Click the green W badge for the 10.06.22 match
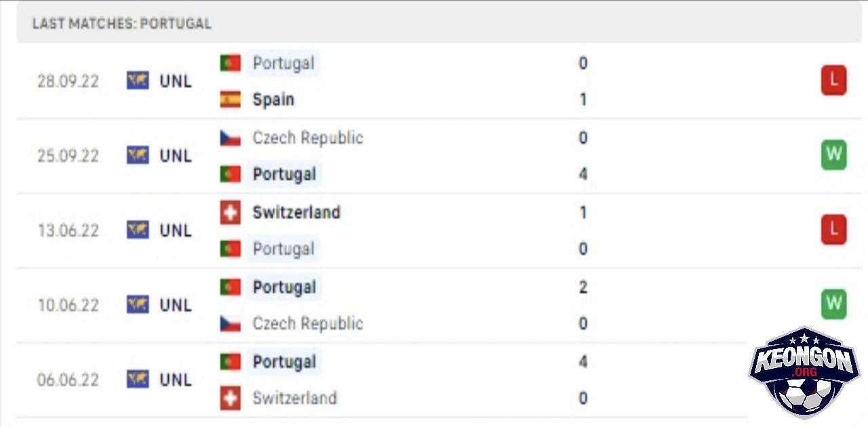The height and width of the screenshot is (427, 868). (x=833, y=305)
